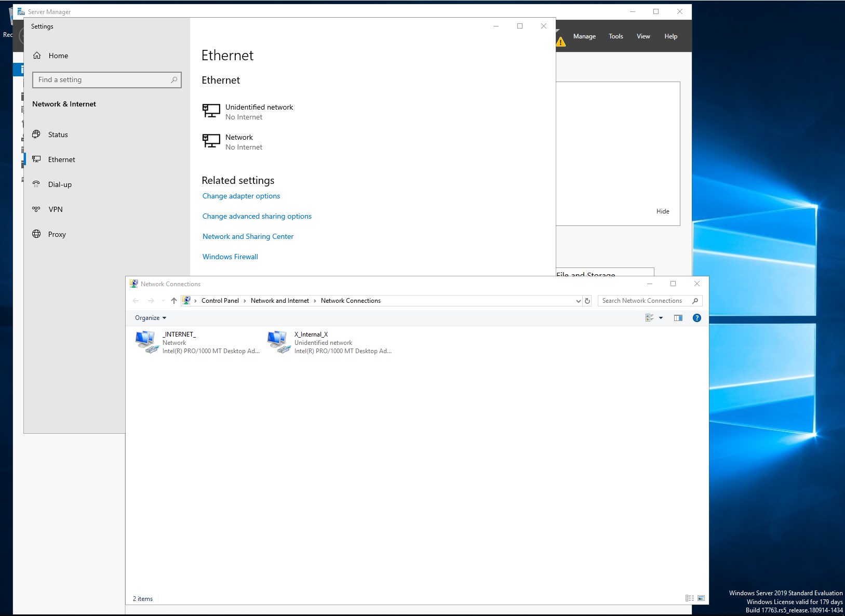Select the Proxy settings page

(57, 234)
